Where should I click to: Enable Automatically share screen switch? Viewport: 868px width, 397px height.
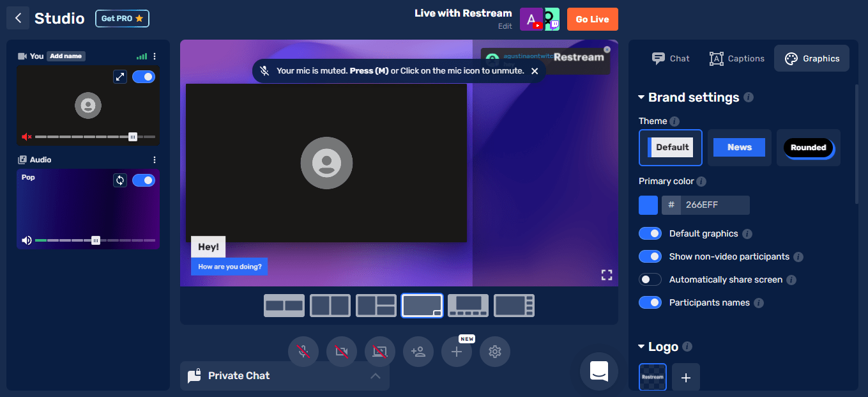click(x=650, y=280)
